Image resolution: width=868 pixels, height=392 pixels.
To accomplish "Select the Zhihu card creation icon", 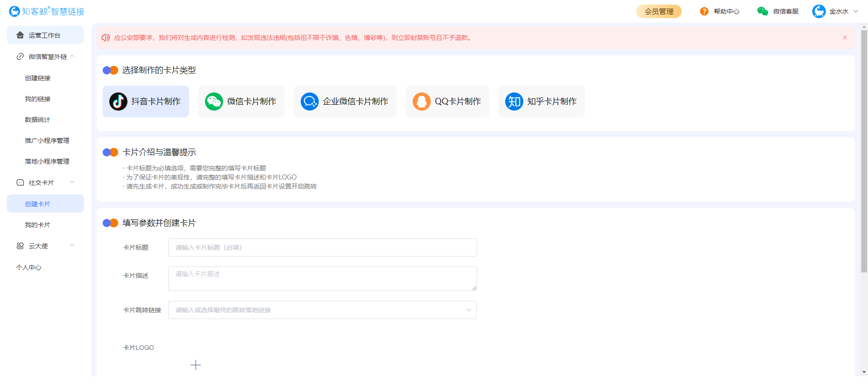I will [514, 102].
